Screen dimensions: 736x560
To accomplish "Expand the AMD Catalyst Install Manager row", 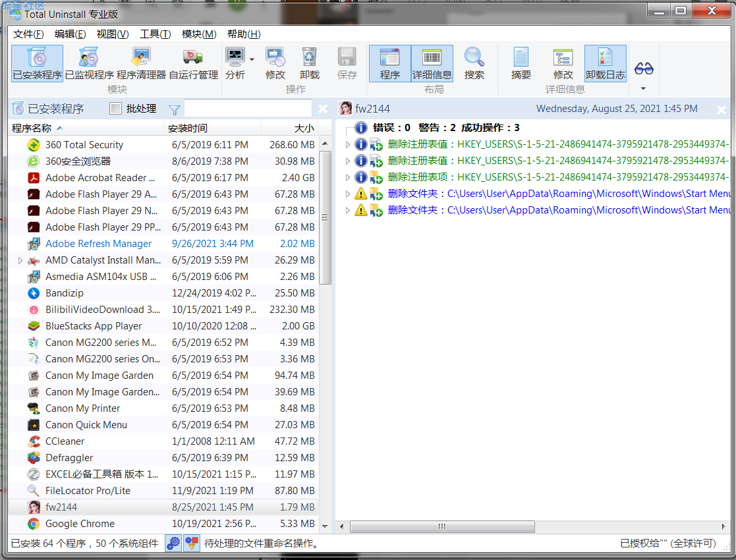I will coord(20,260).
